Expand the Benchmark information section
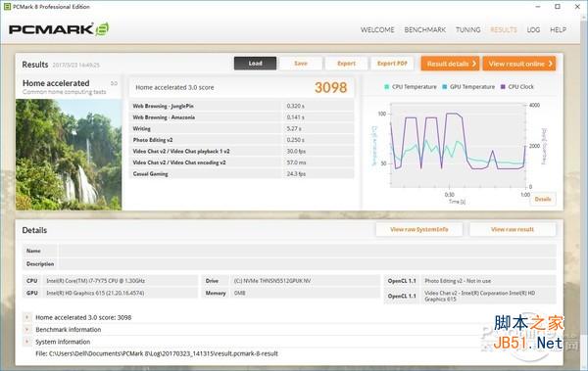This screenshot has width=588, height=371. pos(26,330)
